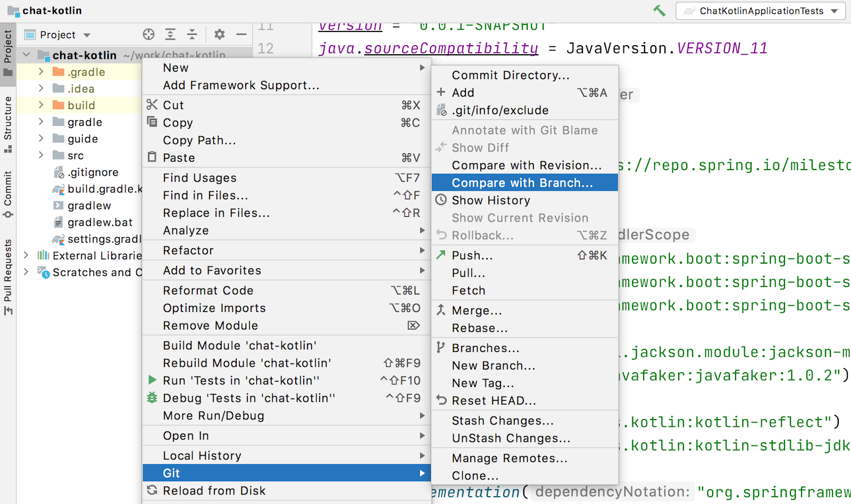Image resolution: width=851 pixels, height=504 pixels.
Task: Expand the src folder
Action: click(x=41, y=155)
